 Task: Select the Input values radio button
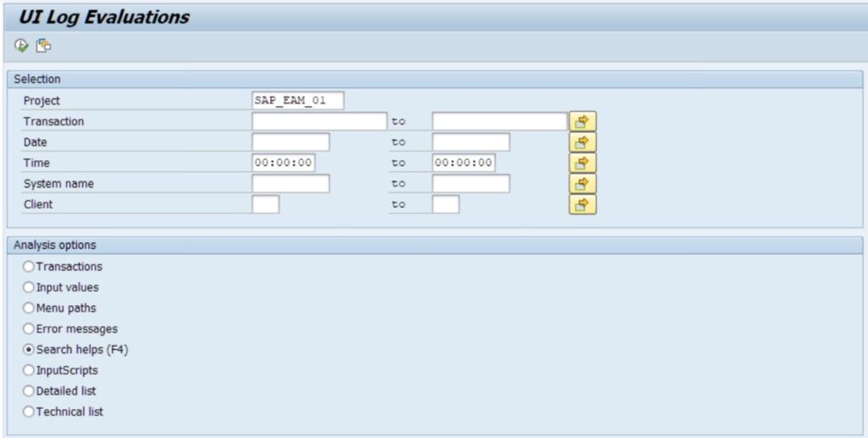click(x=29, y=287)
